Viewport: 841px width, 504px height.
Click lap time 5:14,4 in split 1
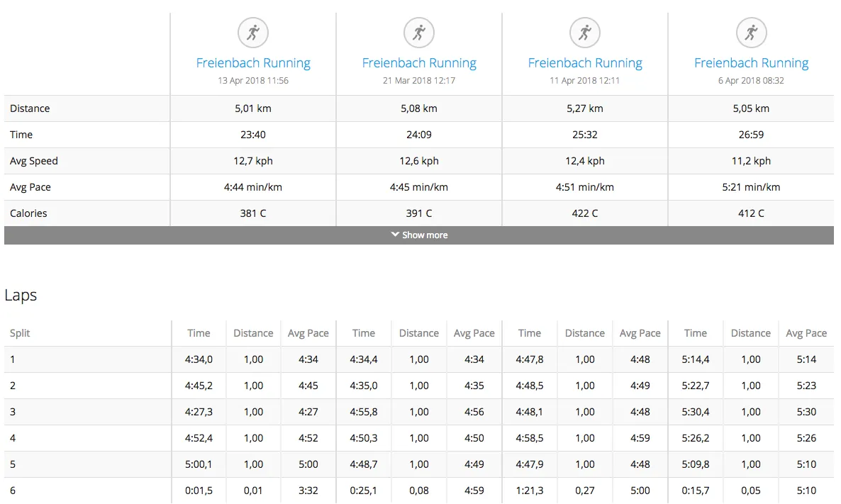click(x=695, y=359)
